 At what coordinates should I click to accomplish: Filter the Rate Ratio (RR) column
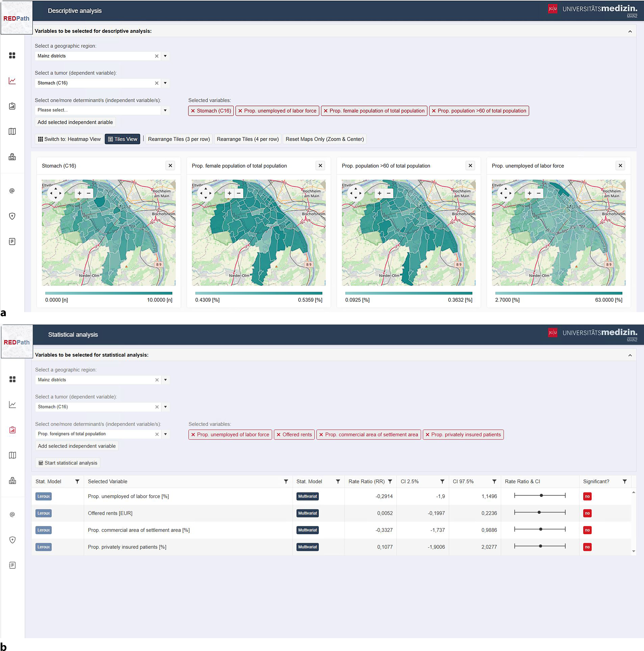pyautogui.click(x=390, y=482)
